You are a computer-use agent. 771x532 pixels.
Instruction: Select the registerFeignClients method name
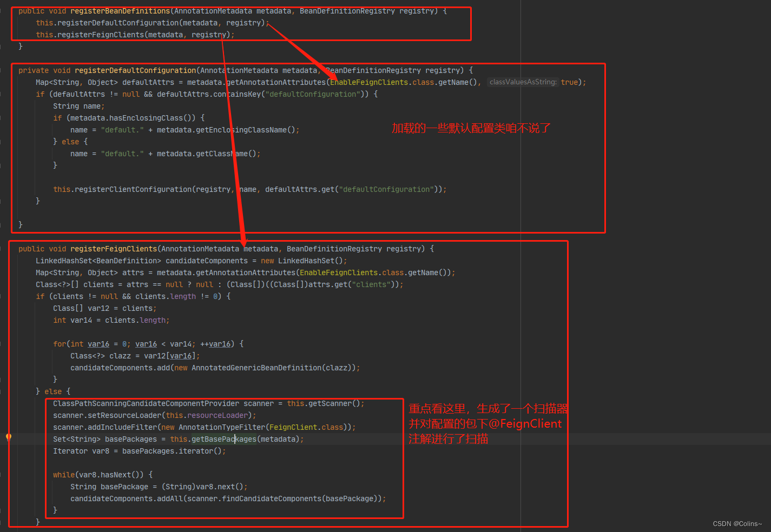[x=113, y=248]
